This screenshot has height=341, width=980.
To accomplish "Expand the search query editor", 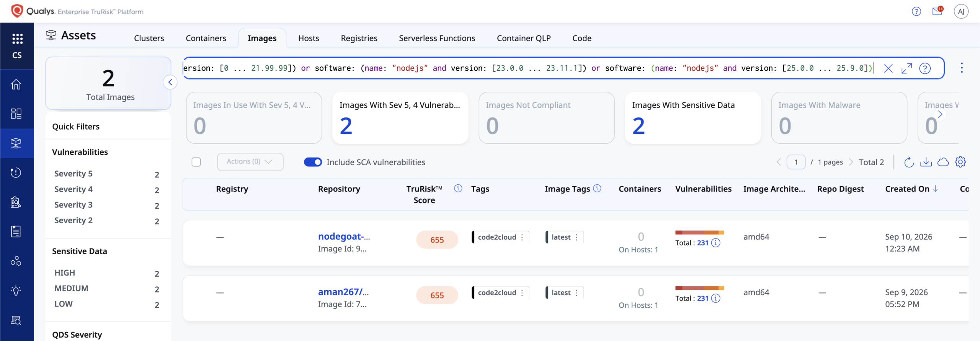I will click(907, 68).
